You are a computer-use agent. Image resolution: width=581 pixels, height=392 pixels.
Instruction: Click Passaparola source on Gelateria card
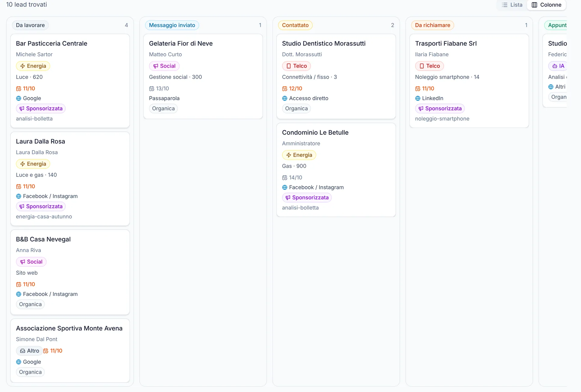coord(164,98)
